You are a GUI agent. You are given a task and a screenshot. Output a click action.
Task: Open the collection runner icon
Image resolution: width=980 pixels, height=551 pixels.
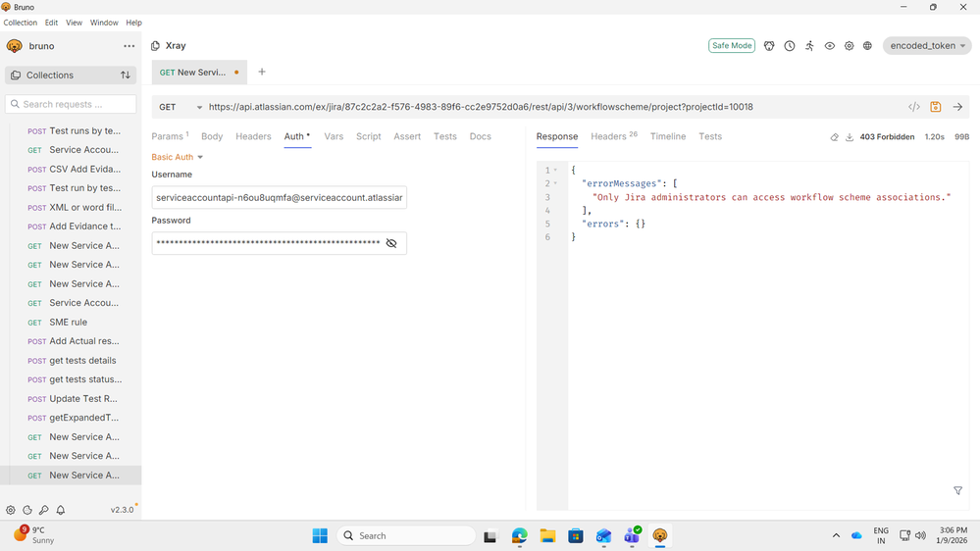coord(809,46)
